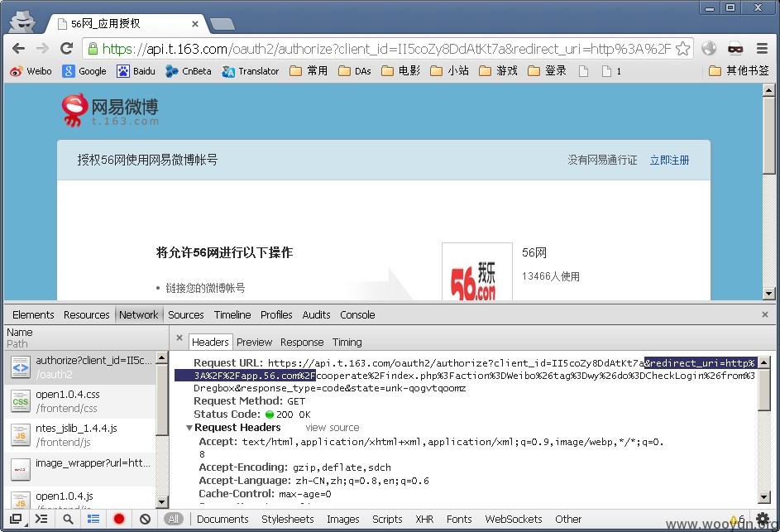Filter network by All
This screenshot has height=532, width=780.
(x=173, y=519)
